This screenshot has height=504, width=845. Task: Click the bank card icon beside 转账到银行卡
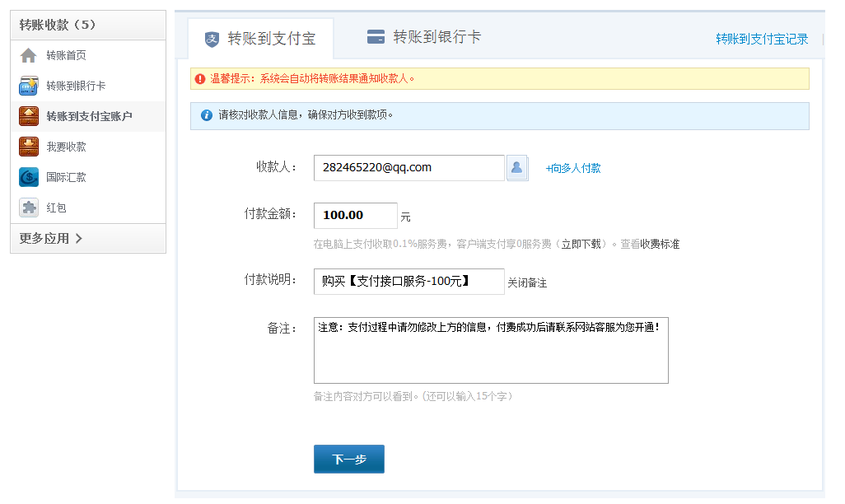29,86
